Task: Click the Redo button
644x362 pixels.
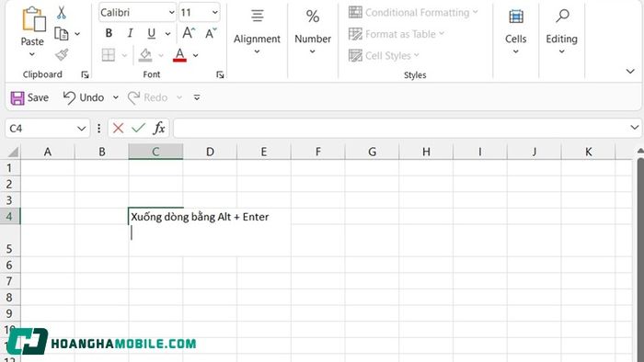Action: point(147,97)
